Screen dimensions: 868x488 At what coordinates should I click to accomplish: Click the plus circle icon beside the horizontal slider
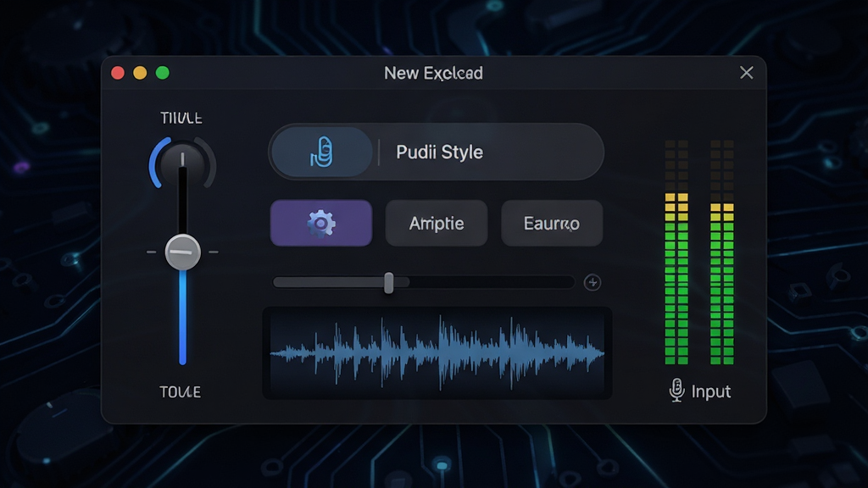tap(593, 282)
